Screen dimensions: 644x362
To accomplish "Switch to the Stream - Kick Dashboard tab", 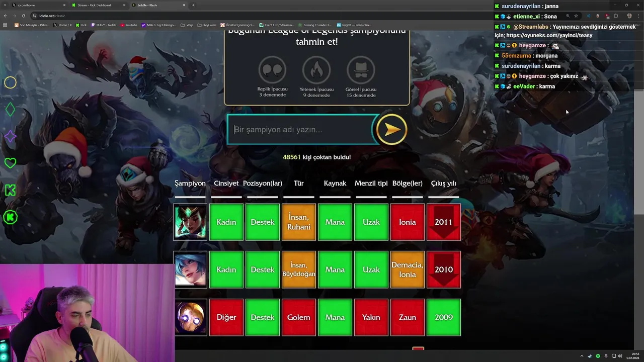I will [x=98, y=5].
